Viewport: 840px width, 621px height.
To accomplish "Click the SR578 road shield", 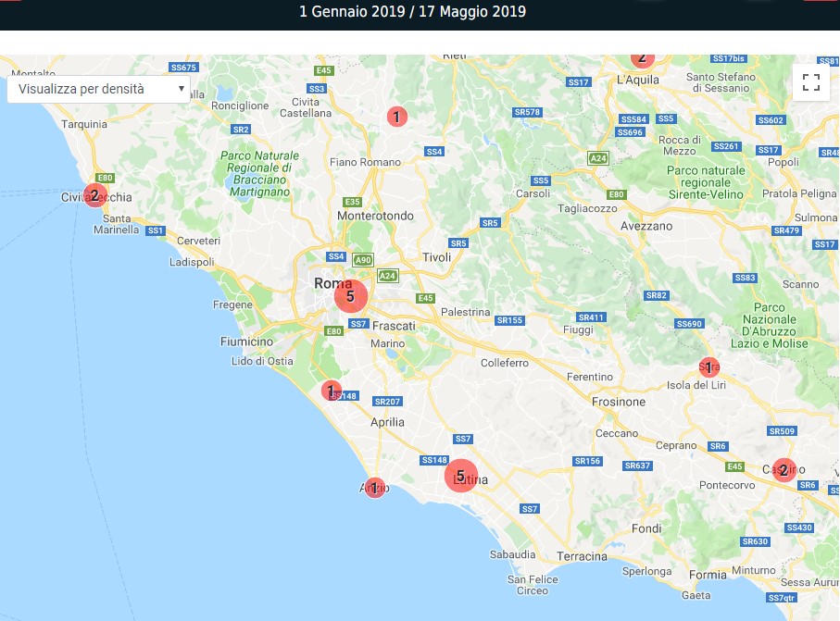I will tap(527, 112).
